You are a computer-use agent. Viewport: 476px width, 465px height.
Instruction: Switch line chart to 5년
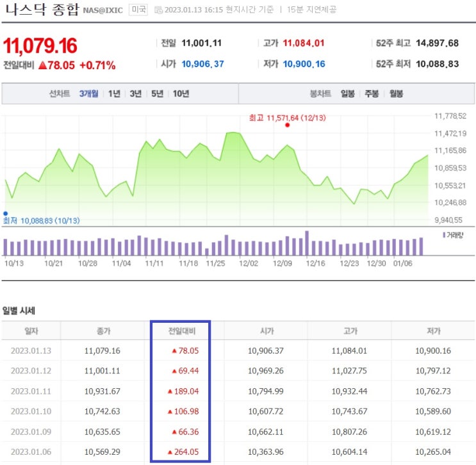(157, 94)
